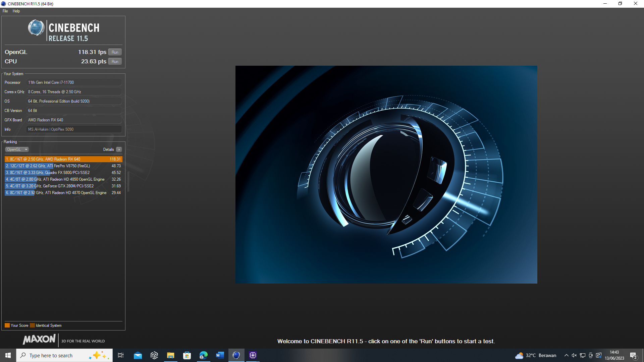This screenshot has height=362, width=644.
Task: Expand ranking Details arrow button
Action: (x=119, y=149)
